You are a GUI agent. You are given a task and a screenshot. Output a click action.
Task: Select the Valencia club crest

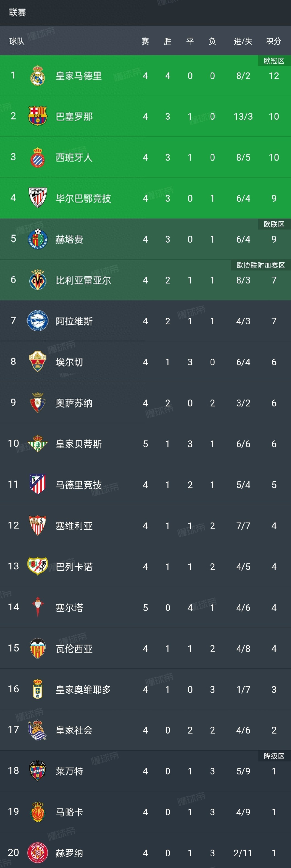tap(37, 648)
